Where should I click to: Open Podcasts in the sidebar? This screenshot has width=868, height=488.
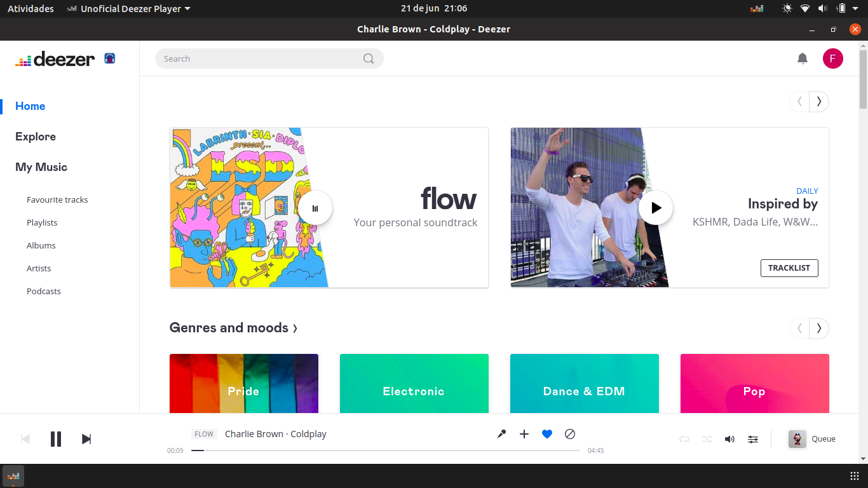click(x=44, y=291)
